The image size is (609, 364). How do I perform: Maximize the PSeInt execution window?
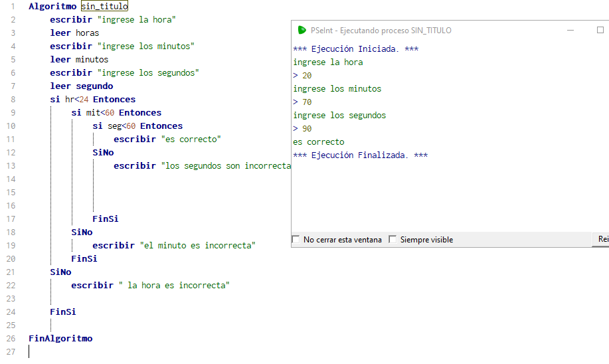pos(600,30)
